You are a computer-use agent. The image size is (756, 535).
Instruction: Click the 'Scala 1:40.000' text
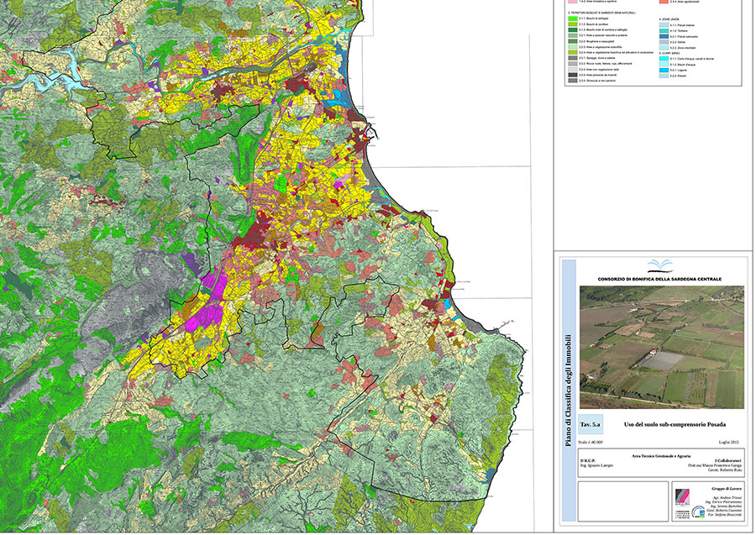coord(591,443)
